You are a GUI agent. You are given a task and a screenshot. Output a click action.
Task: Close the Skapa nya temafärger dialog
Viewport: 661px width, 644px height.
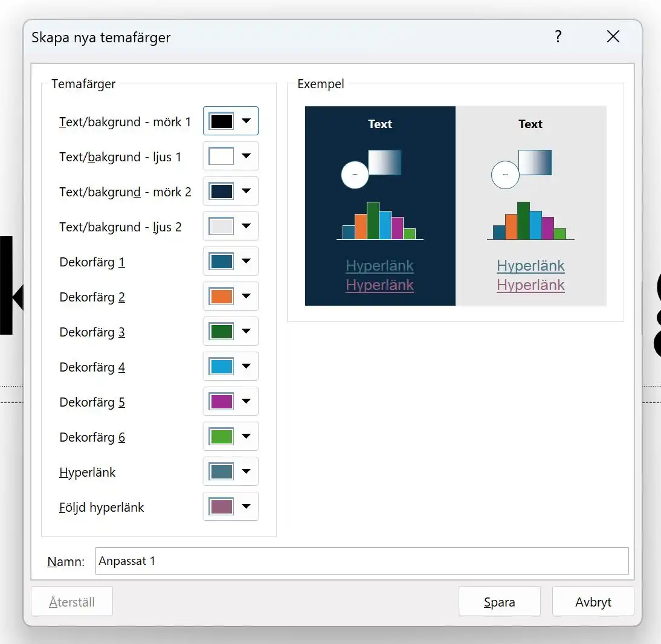coord(613,37)
